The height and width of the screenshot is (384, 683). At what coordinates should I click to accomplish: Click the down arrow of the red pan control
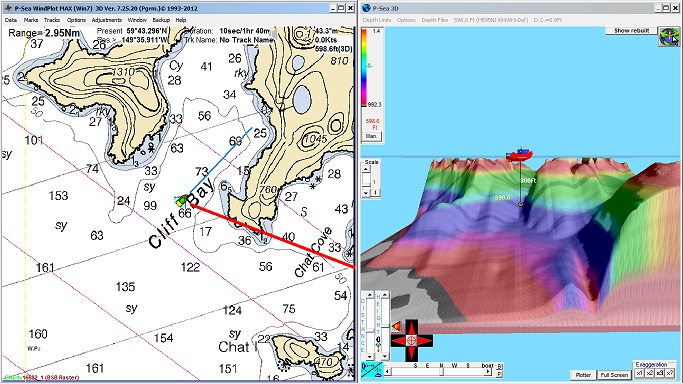[x=412, y=354]
